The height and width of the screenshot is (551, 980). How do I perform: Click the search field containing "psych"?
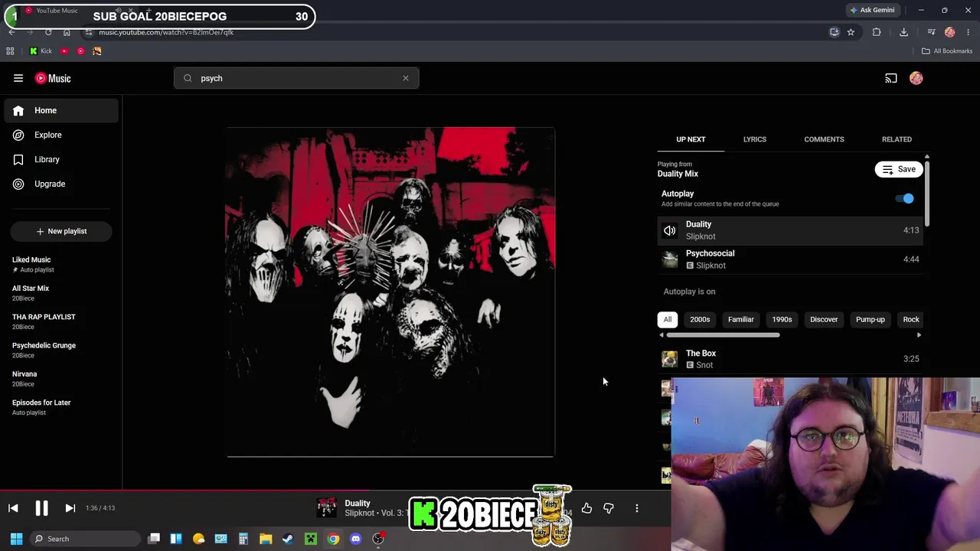pos(296,78)
